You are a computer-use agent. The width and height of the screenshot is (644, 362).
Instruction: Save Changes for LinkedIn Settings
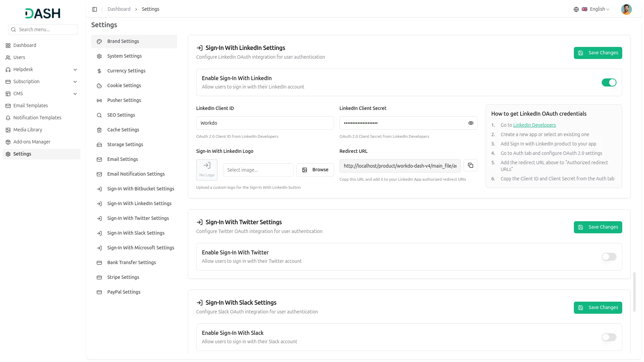(x=598, y=53)
